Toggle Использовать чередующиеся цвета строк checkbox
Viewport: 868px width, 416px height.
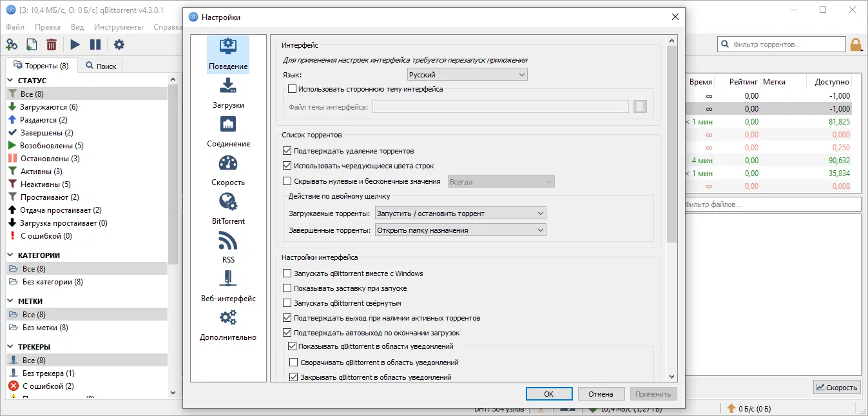pyautogui.click(x=287, y=166)
